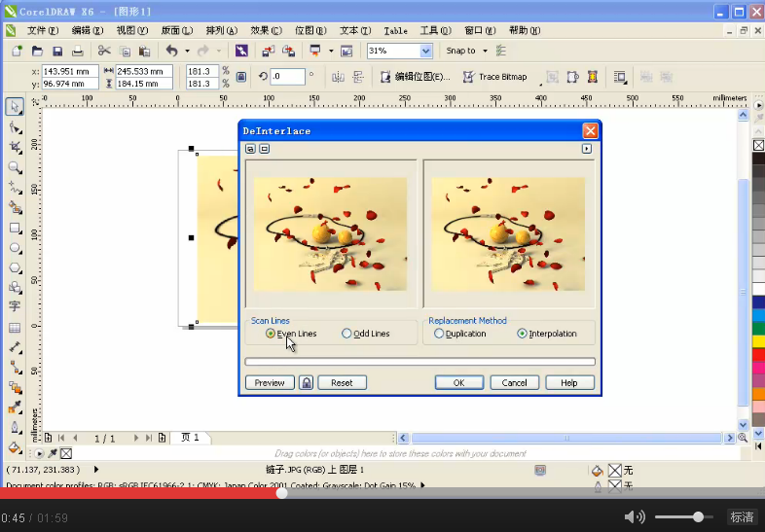Screen dimensions: 765x532
Task: Click the original image preview thumbnail
Action: click(330, 234)
